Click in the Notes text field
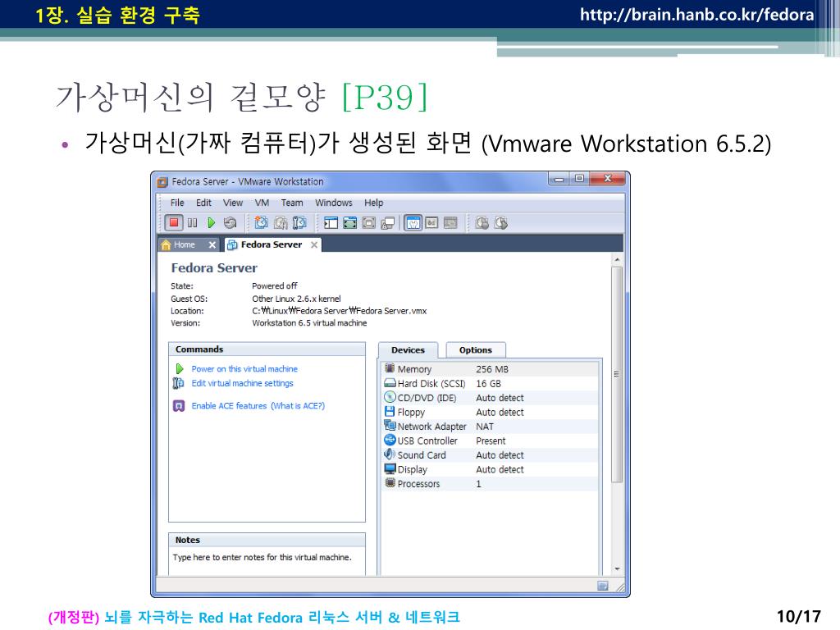Screen dimensions: 840x630 pos(267,561)
